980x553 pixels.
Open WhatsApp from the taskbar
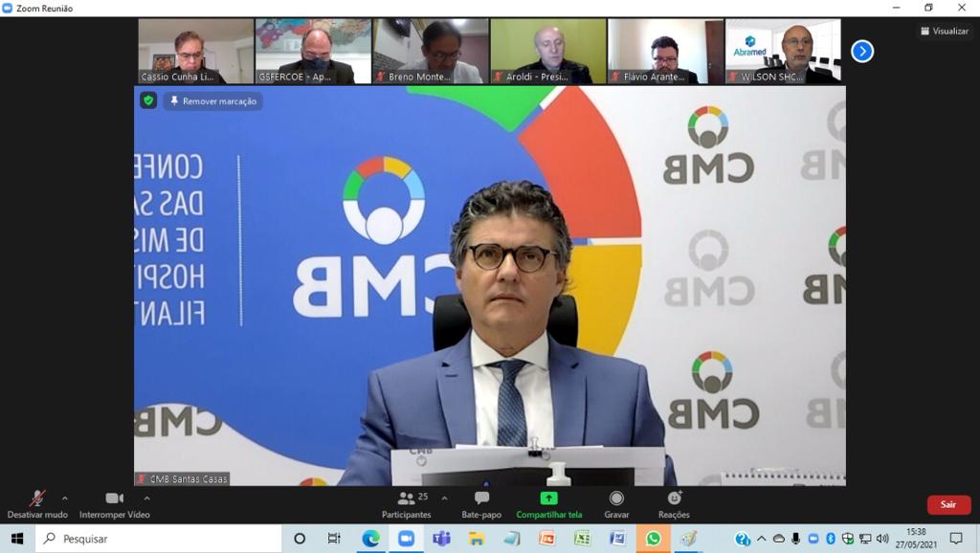tap(653, 539)
